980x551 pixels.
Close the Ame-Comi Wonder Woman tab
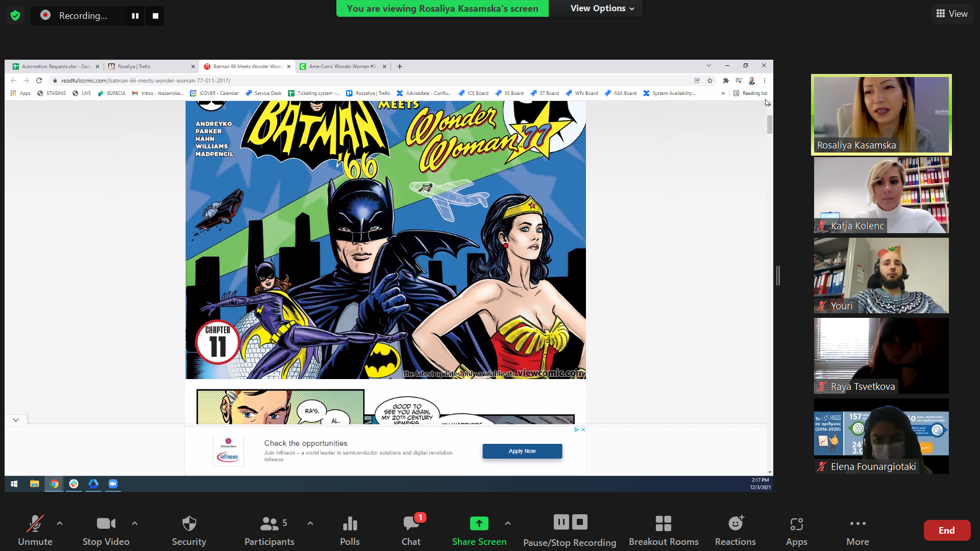[384, 66]
